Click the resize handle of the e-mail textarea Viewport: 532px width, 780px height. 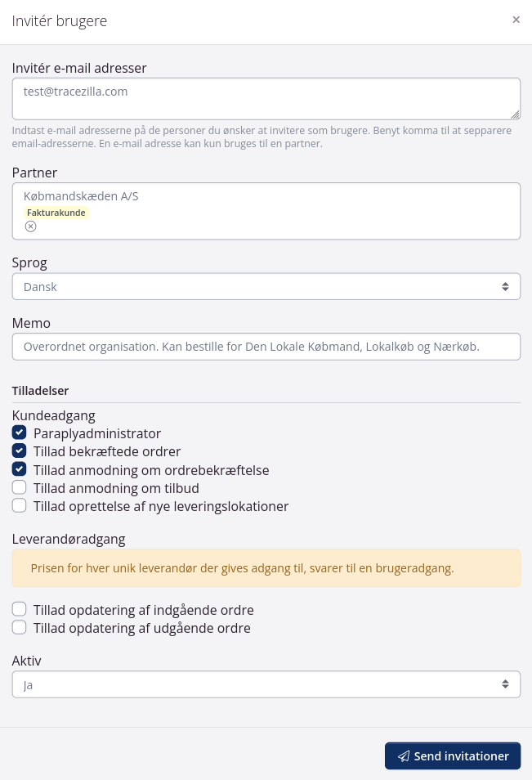coord(516,115)
